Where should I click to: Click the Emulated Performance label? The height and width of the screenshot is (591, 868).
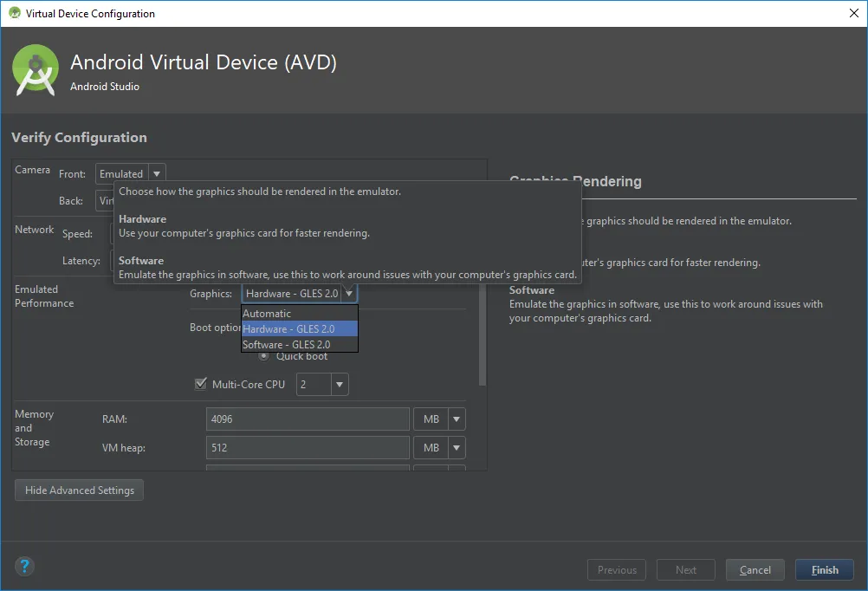(43, 296)
